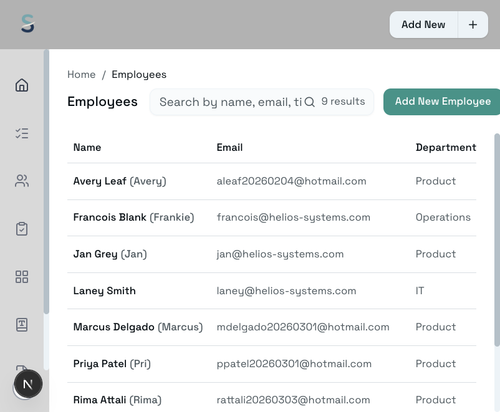Screen dimensions: 500x412
Task: Click the table's vertical scrollbar
Action: [x=497, y=240]
